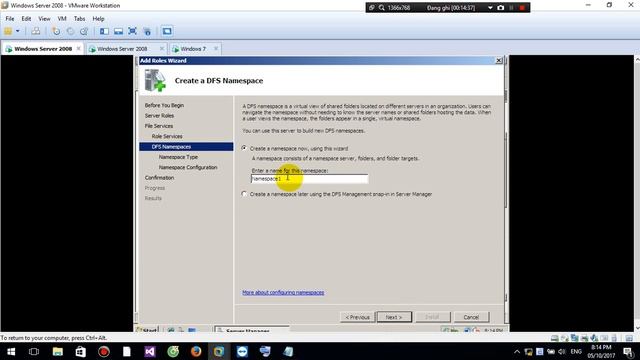The image size is (640, 360).
Task: Show or hide the thumbnail bar
Action: 118,31
